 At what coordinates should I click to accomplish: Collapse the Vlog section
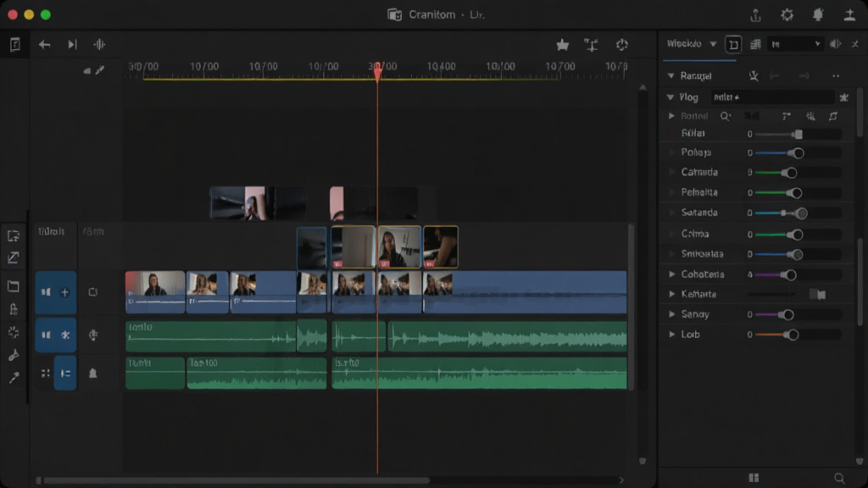[670, 97]
